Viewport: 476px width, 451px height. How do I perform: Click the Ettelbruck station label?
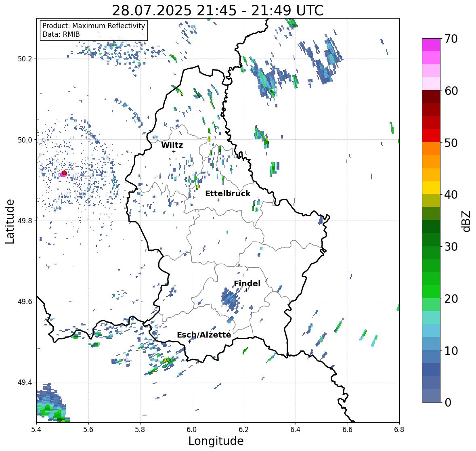tap(228, 193)
